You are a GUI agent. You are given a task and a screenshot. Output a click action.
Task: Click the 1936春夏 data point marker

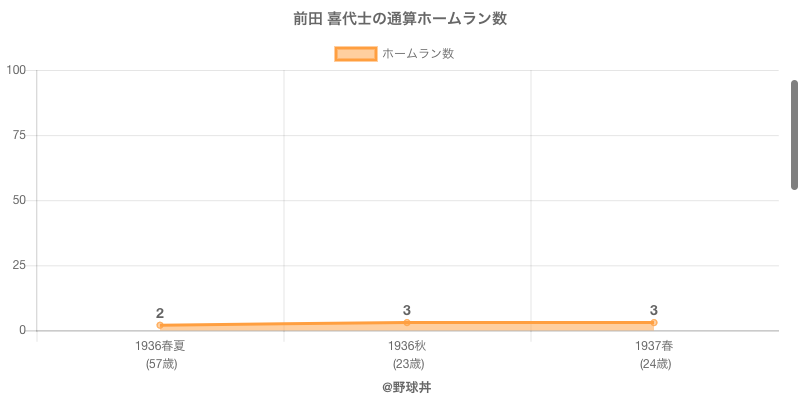tap(160, 325)
